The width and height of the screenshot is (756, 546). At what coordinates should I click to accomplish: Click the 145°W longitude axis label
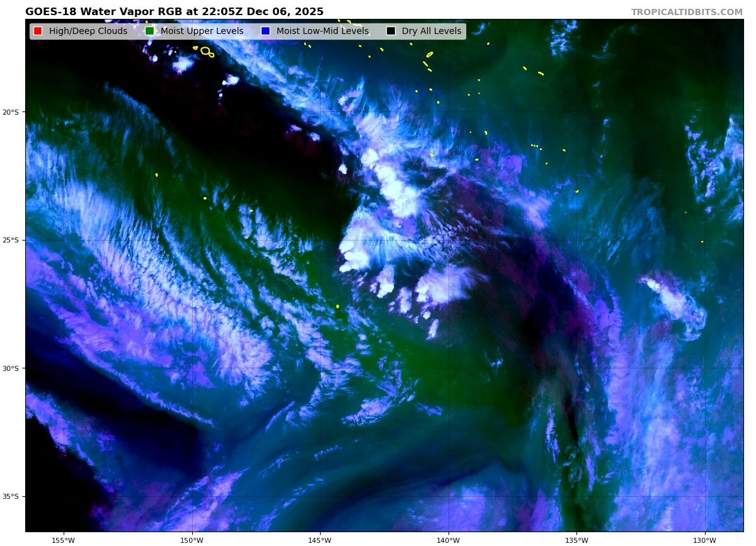click(x=320, y=540)
